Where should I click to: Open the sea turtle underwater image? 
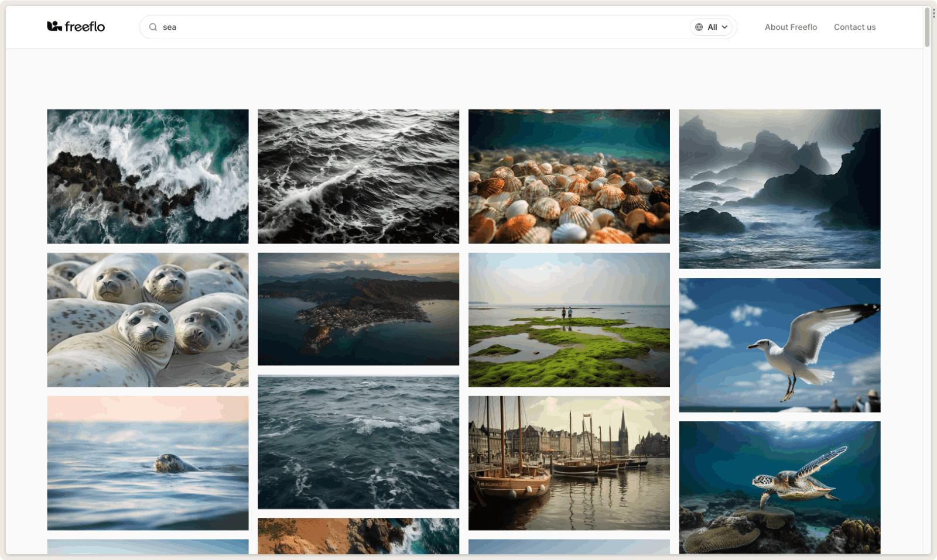point(779,487)
